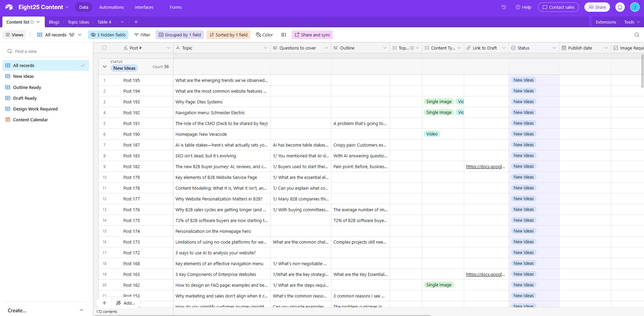
Task: Click the Airtable home logo icon
Action: [9, 7]
